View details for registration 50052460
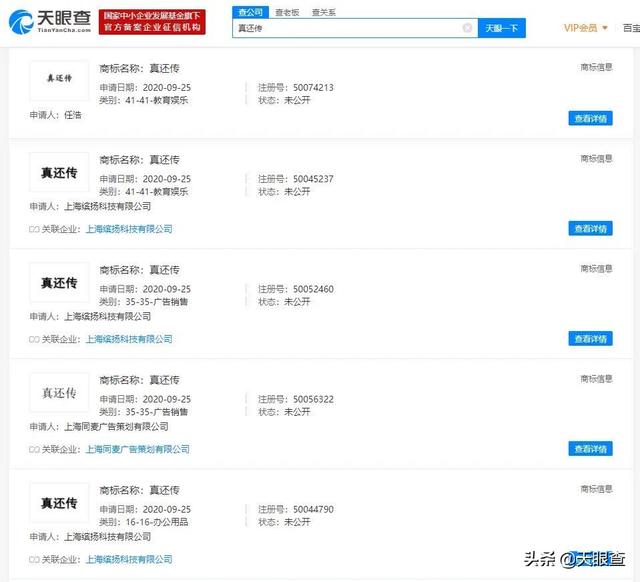The height and width of the screenshot is (582, 640). [x=590, y=339]
